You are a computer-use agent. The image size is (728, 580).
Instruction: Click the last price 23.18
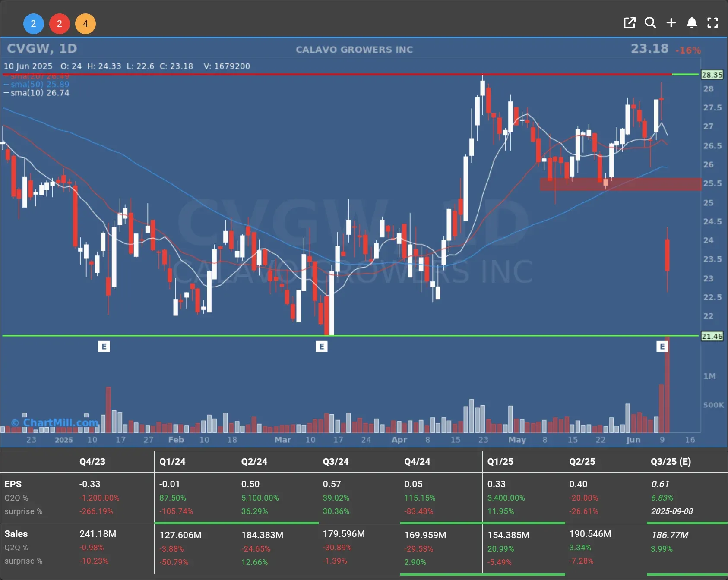[x=649, y=48]
